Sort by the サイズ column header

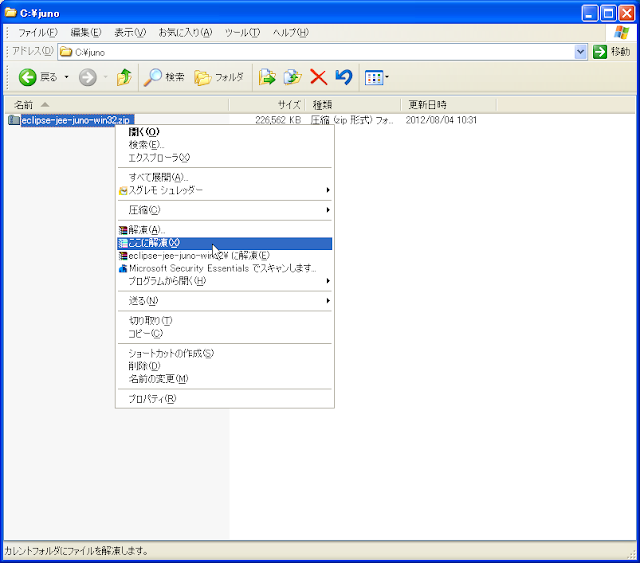[267, 105]
